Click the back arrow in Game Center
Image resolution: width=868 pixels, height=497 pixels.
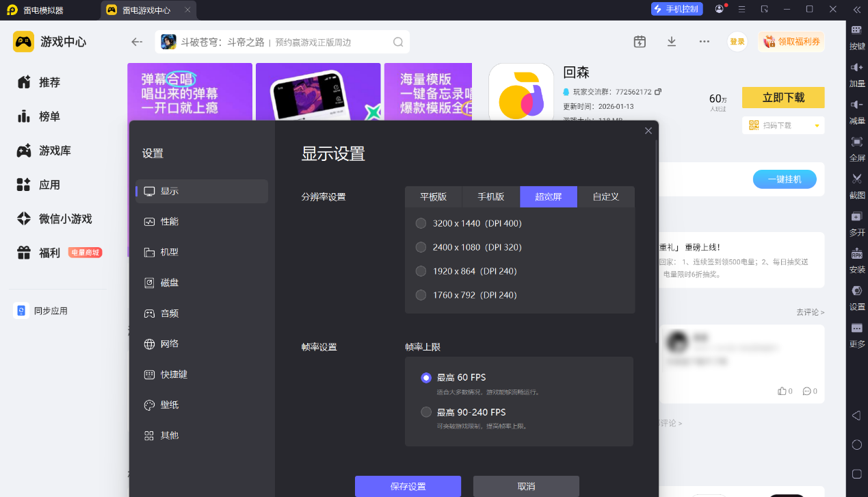(137, 42)
